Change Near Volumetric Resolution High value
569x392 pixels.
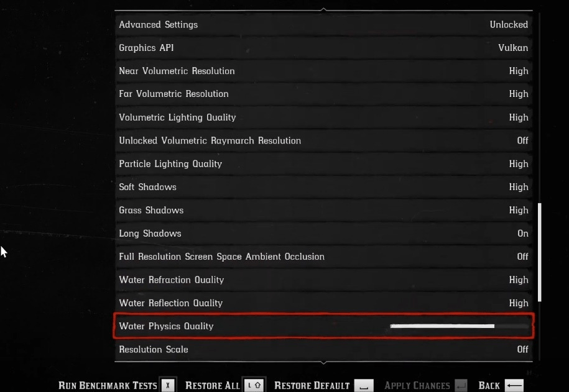click(519, 71)
